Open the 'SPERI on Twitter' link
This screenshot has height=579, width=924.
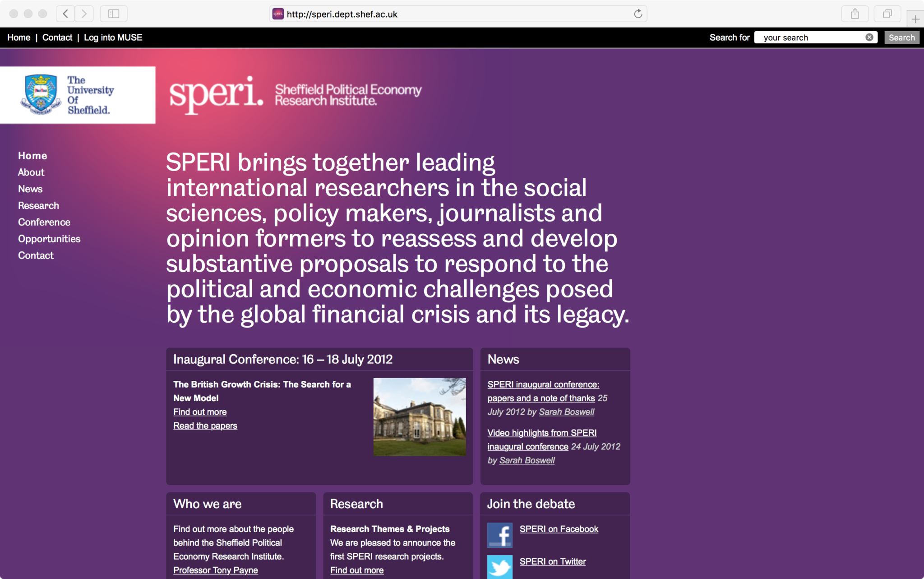click(x=553, y=561)
